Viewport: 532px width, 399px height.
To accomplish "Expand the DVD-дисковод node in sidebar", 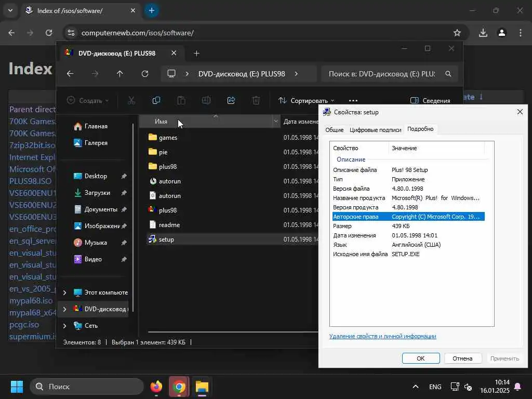I will tap(64, 309).
